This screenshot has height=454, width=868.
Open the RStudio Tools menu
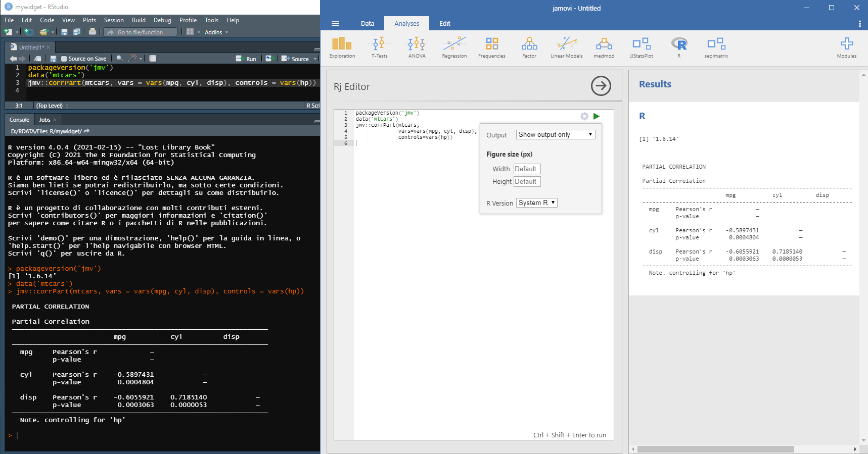(211, 20)
